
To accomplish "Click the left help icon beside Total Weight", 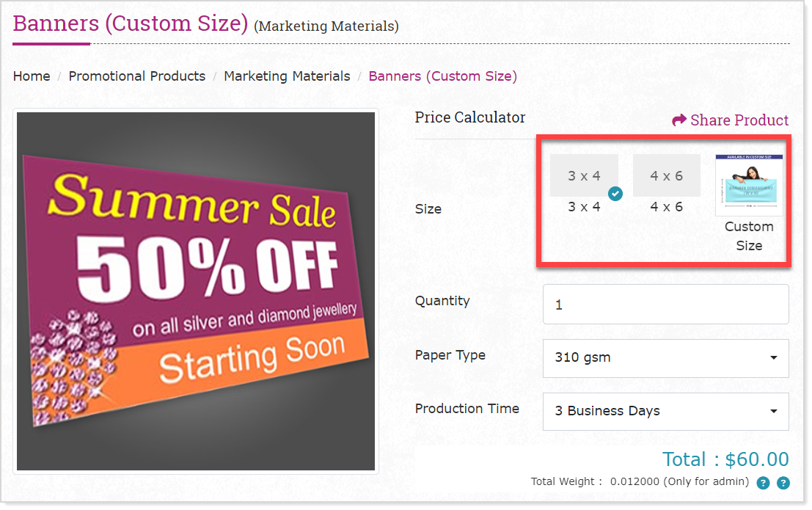I will click(763, 483).
